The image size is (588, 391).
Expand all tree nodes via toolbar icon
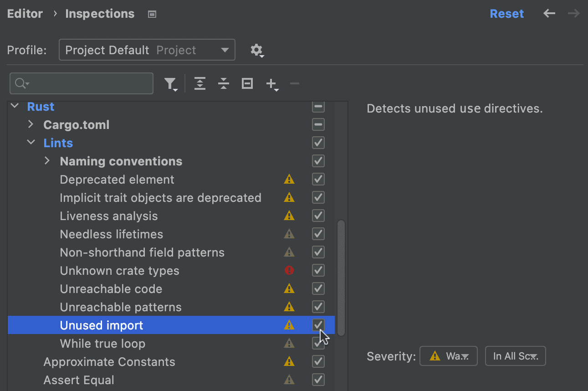199,83
